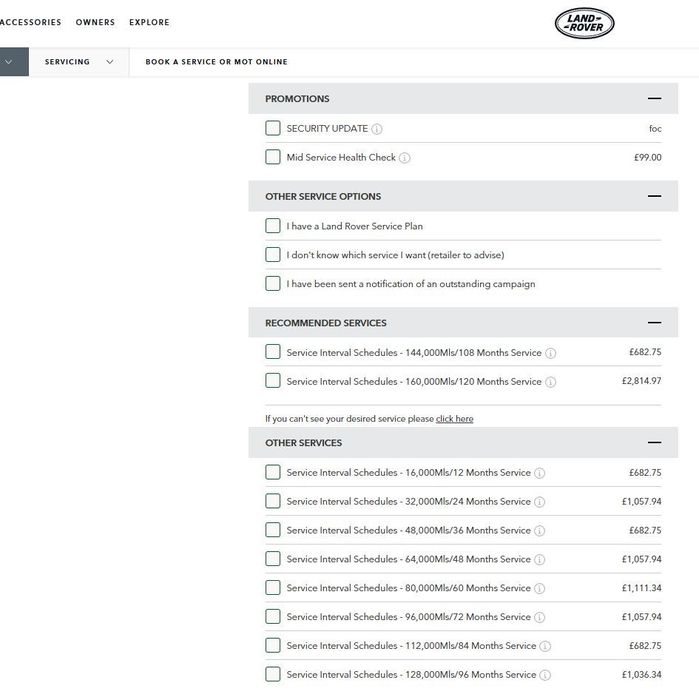Open the Servicing dropdown
The image size is (699, 697).
click(x=79, y=62)
